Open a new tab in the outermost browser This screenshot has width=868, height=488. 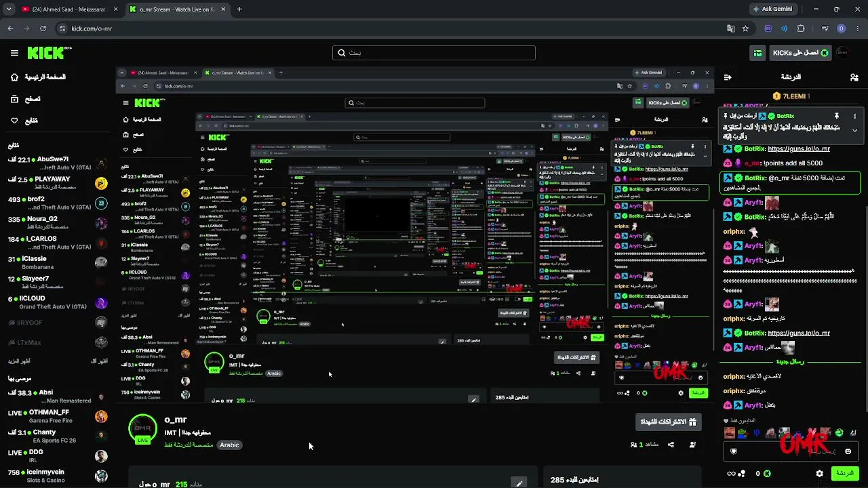point(239,9)
